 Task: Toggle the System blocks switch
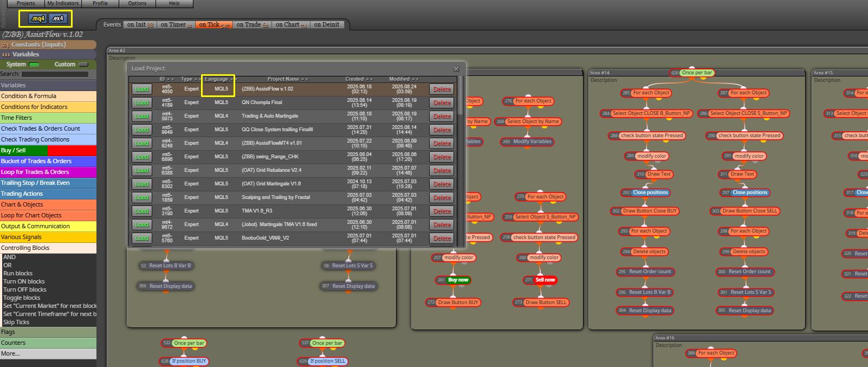[x=34, y=65]
